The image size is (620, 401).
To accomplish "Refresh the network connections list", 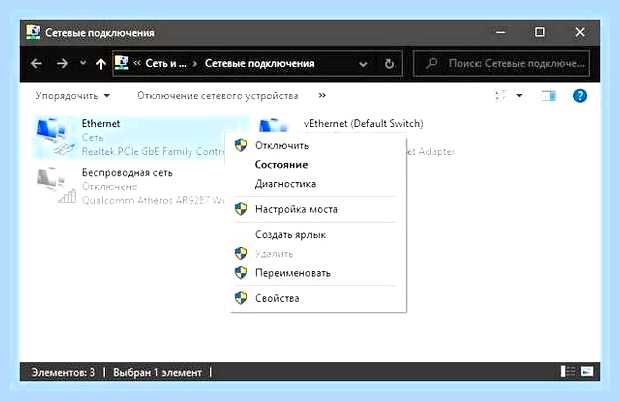I will pyautogui.click(x=389, y=64).
